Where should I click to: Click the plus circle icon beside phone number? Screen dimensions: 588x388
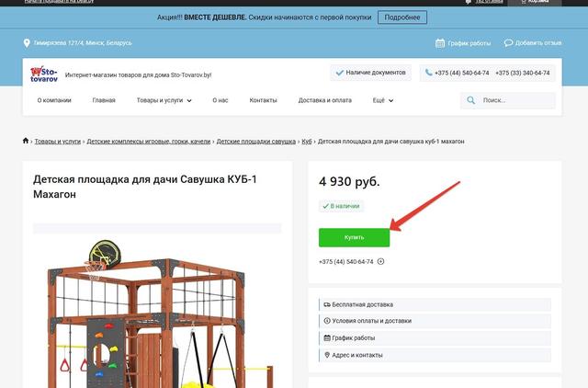(x=380, y=261)
